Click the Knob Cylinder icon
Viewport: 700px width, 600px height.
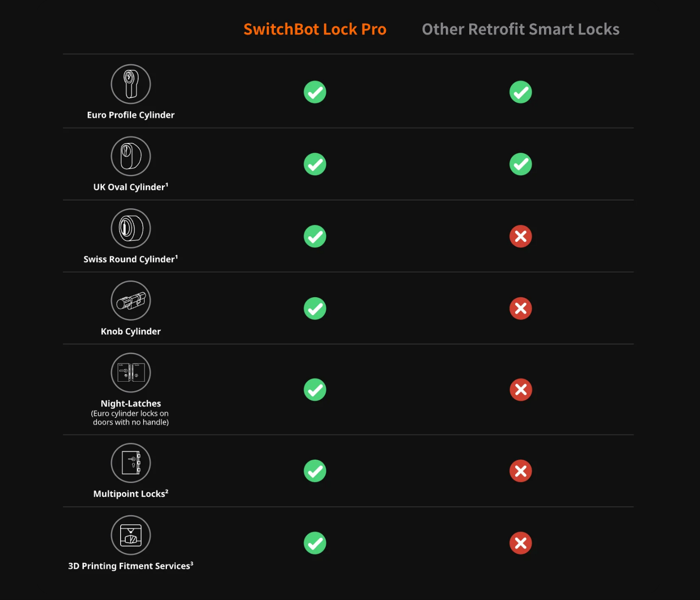(x=131, y=300)
